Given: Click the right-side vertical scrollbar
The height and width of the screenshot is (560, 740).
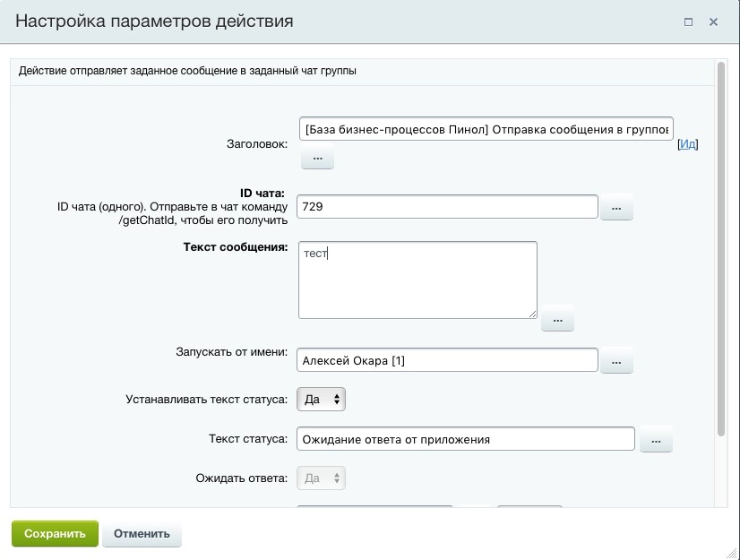Looking at the screenshot, I should click(720, 269).
